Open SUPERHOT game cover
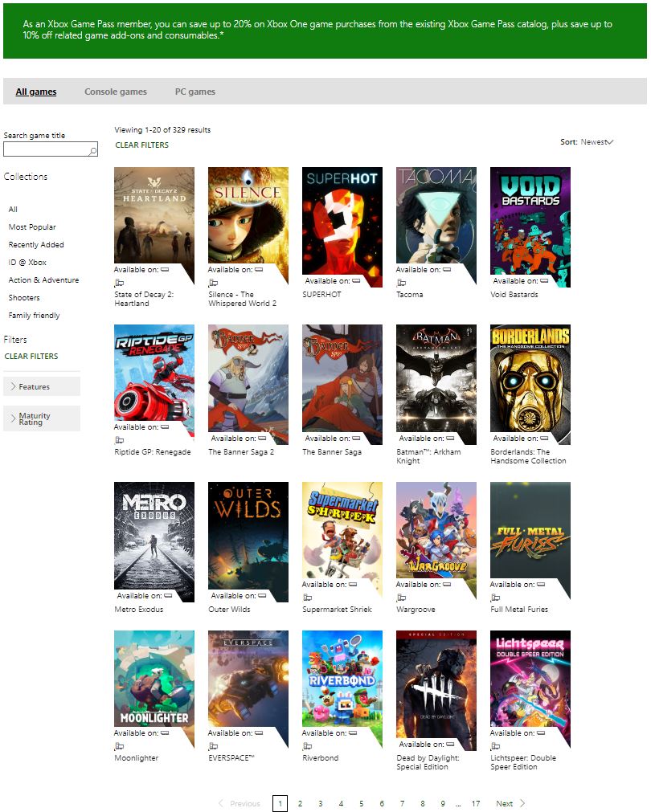651x812 pixels. click(x=342, y=226)
